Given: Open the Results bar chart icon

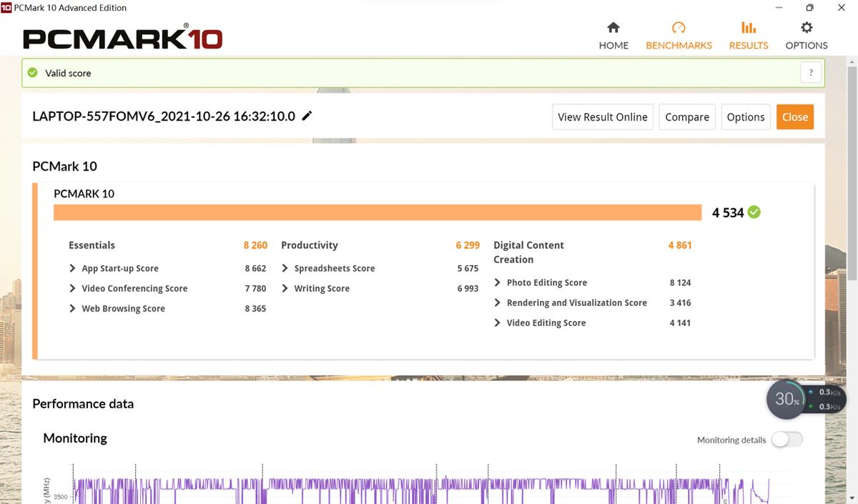Looking at the screenshot, I should click(x=749, y=28).
